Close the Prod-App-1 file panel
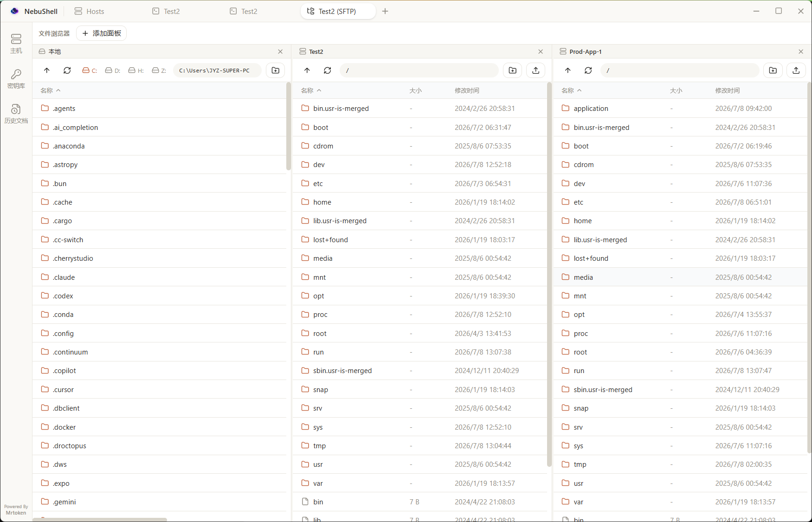The height and width of the screenshot is (522, 812). 801,52
